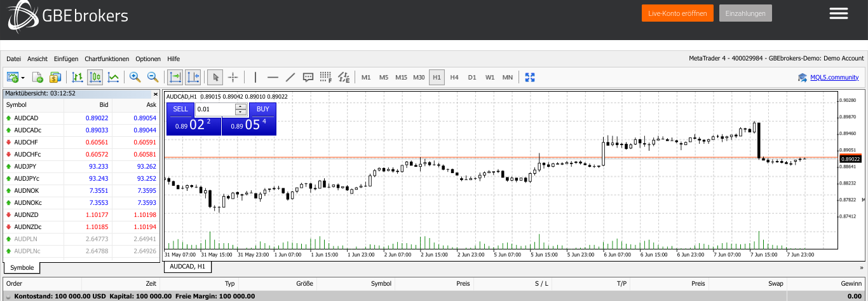Viewport: 868px width, 301px height.
Task: Open the new chart icon
Action: click(13, 77)
